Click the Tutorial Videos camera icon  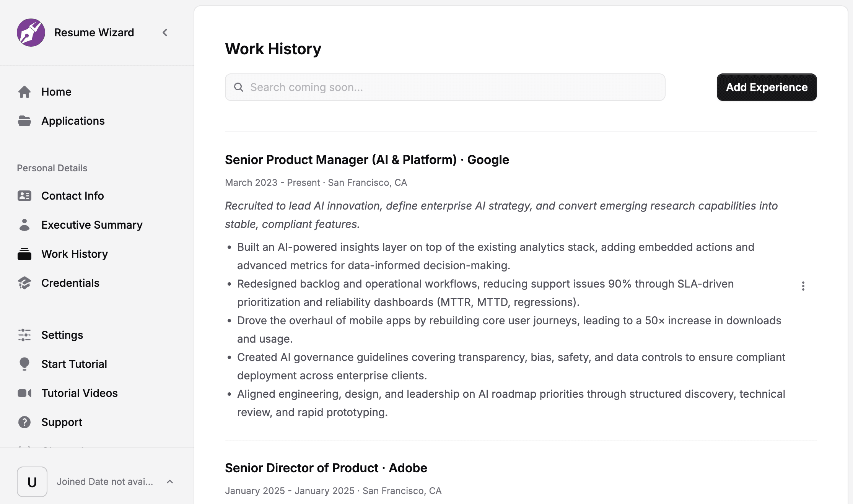(24, 393)
